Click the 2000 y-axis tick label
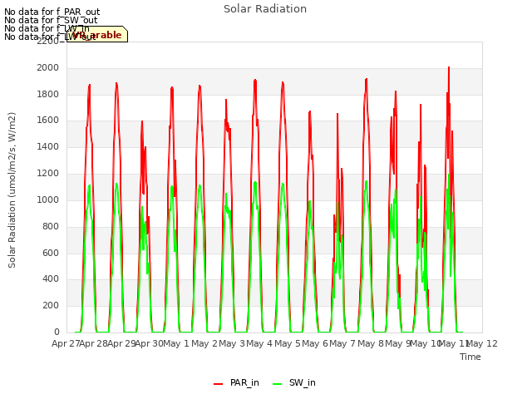 [48, 68]
